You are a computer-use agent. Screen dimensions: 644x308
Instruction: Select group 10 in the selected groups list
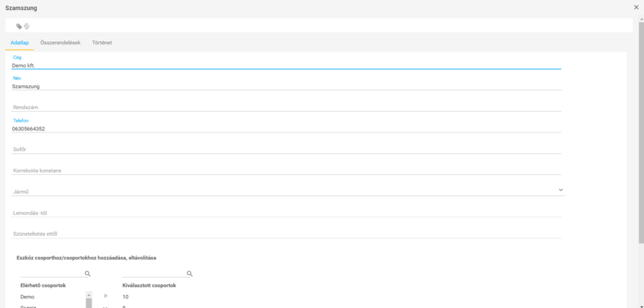click(126, 297)
